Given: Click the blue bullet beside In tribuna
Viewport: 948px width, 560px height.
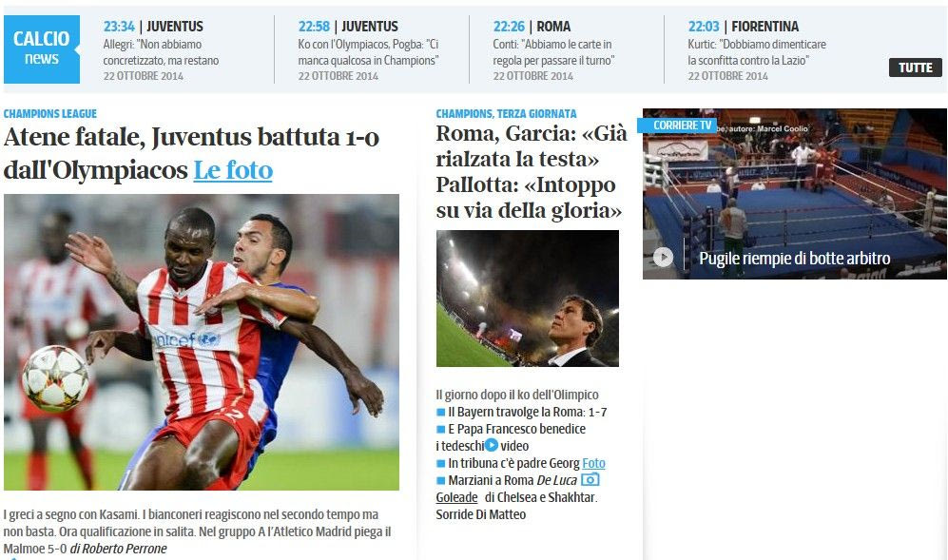Looking at the screenshot, I should coord(441,464).
